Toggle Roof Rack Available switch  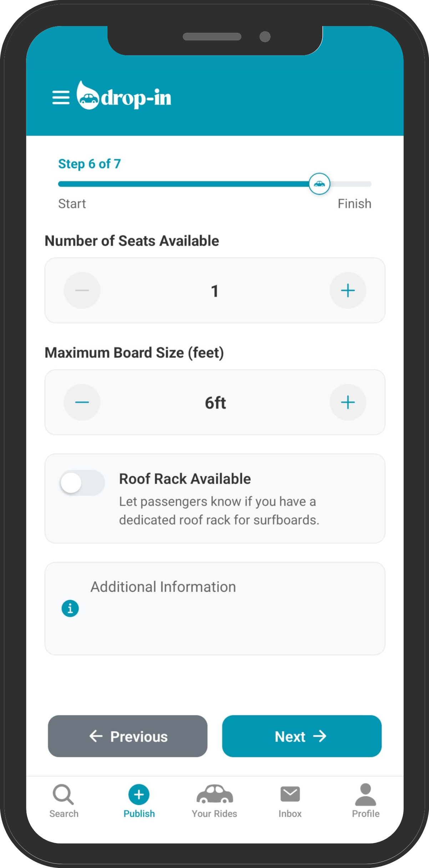pyautogui.click(x=82, y=483)
